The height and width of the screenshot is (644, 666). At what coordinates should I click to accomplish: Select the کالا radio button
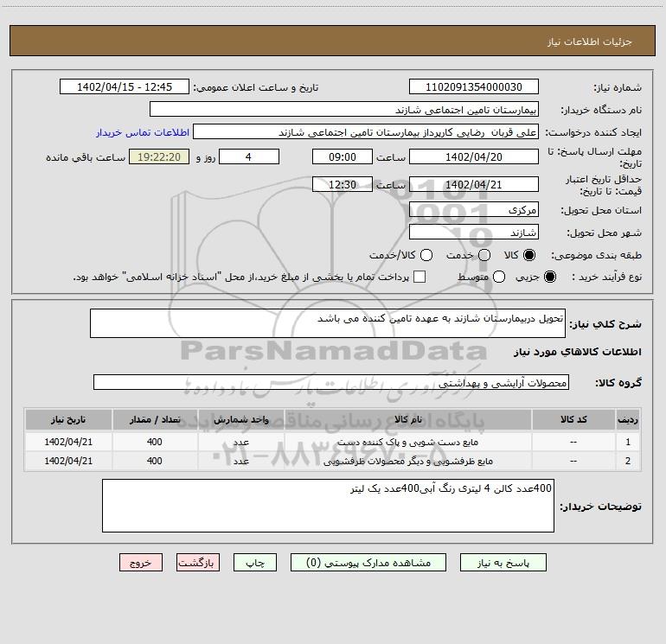529,255
